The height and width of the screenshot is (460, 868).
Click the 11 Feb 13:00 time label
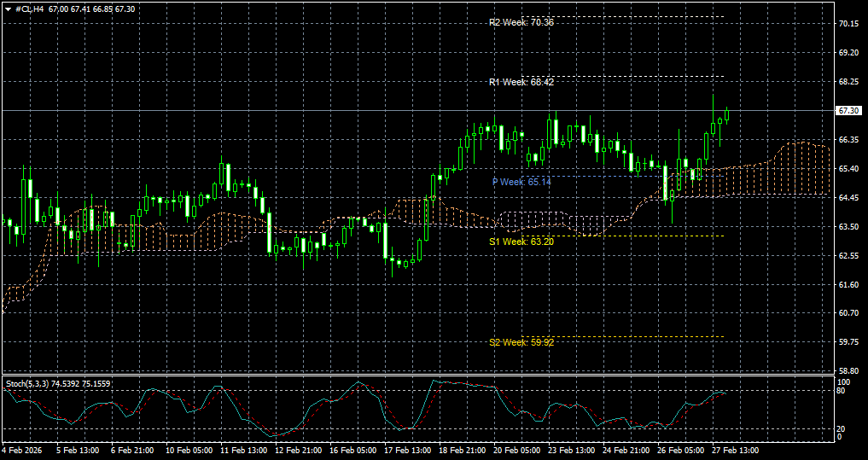pyautogui.click(x=244, y=451)
